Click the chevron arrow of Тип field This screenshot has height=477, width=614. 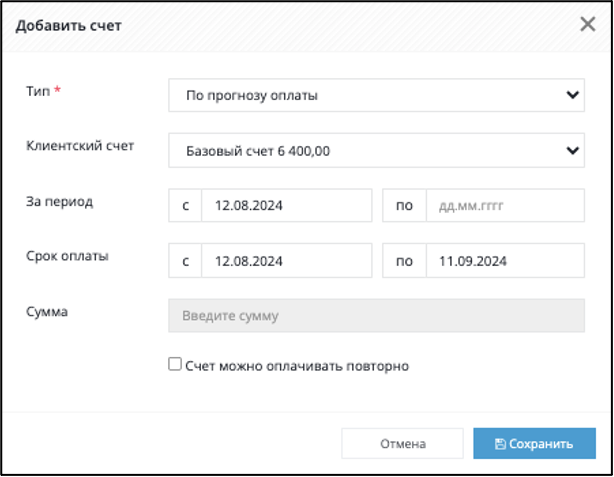click(572, 95)
